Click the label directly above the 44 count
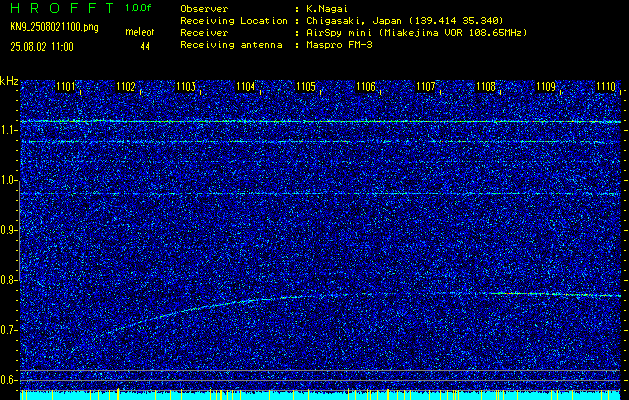629x400 pixels. pyautogui.click(x=140, y=32)
